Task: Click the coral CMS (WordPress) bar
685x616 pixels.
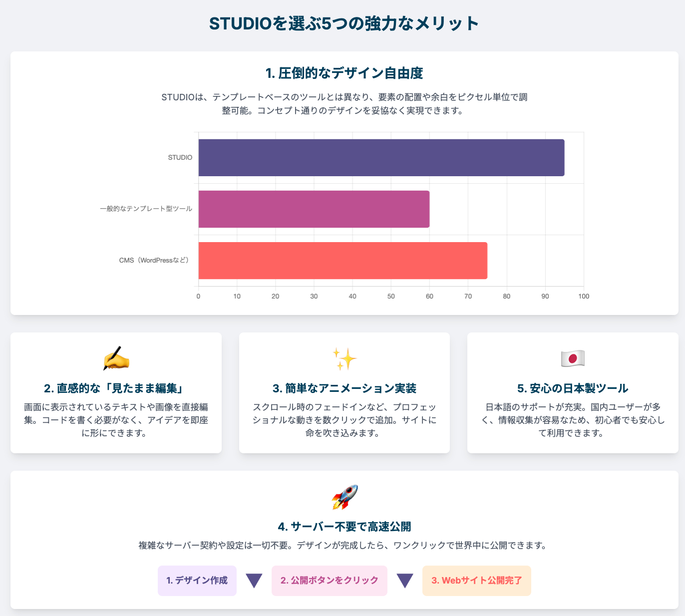Action: click(x=343, y=261)
